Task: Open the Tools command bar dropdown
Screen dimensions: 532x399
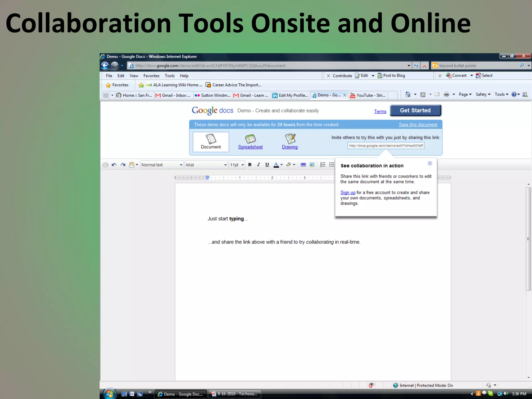Action: [501, 95]
